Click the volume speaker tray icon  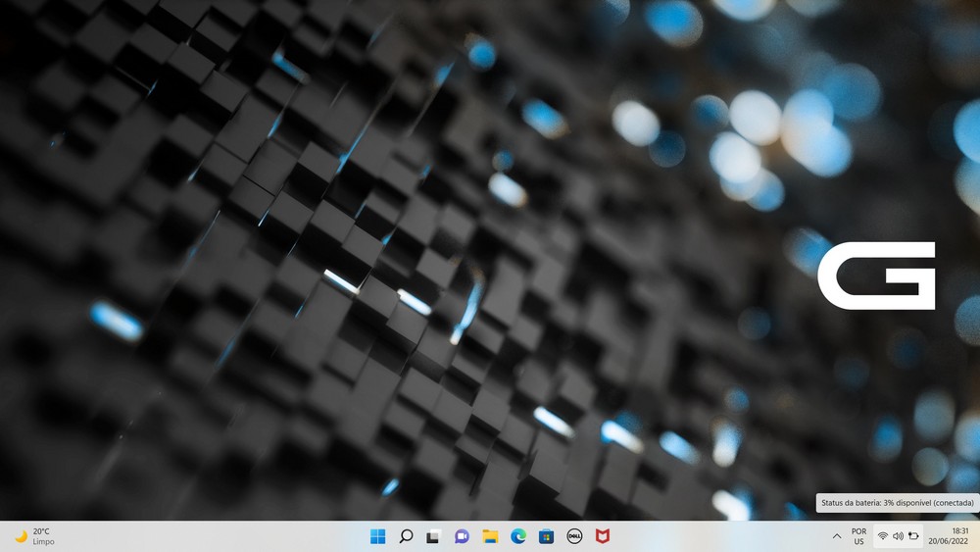(x=898, y=536)
